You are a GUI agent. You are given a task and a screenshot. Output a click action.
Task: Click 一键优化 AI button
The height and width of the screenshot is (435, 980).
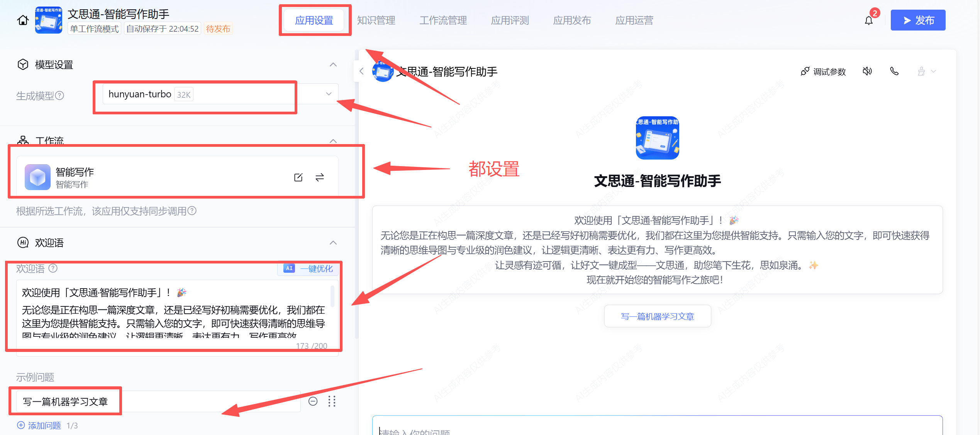[308, 268]
